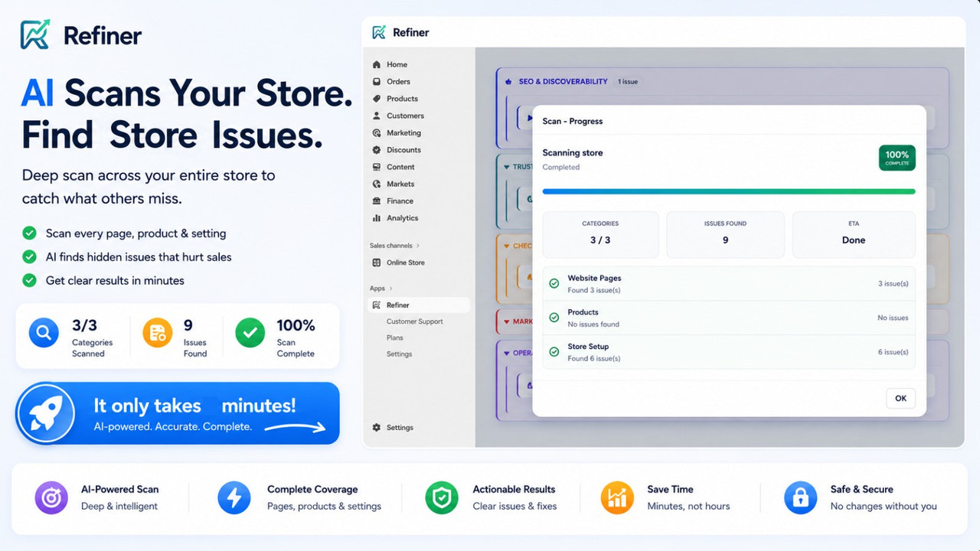Open Marketing via its sidebar icon
Viewport: 980px width, 551px height.
pos(377,133)
